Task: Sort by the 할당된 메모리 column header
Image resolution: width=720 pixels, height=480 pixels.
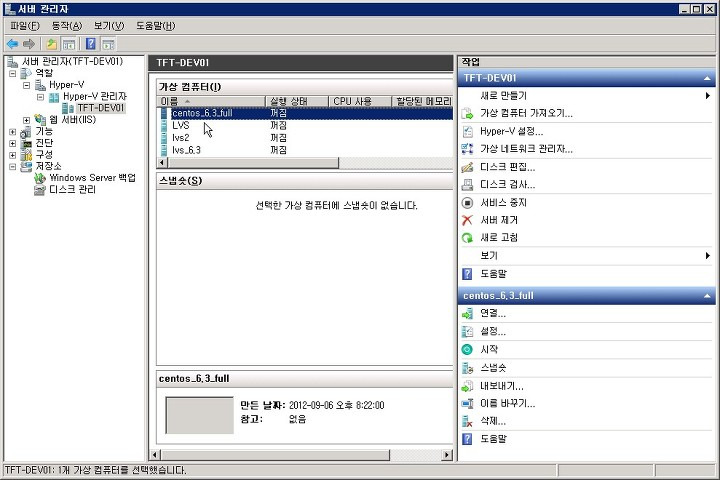Action: click(423, 101)
